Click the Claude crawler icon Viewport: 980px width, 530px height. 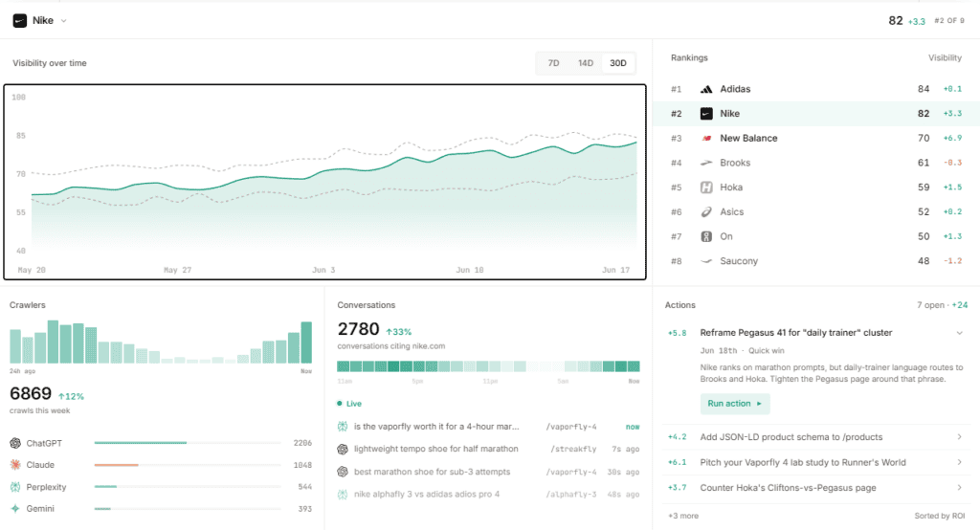point(15,465)
